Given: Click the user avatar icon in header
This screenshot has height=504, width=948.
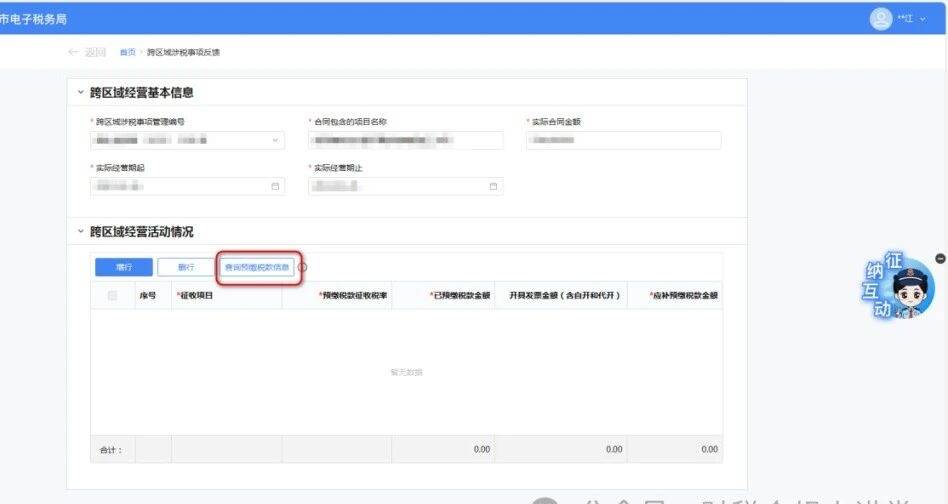Looking at the screenshot, I should tap(880, 18).
